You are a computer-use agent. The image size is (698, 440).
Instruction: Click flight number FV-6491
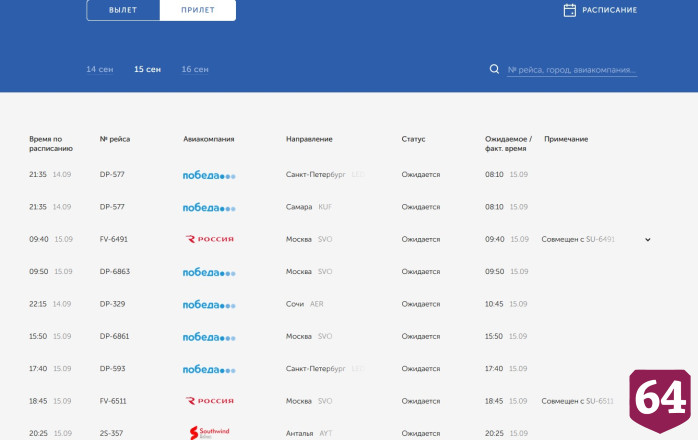pyautogui.click(x=114, y=239)
